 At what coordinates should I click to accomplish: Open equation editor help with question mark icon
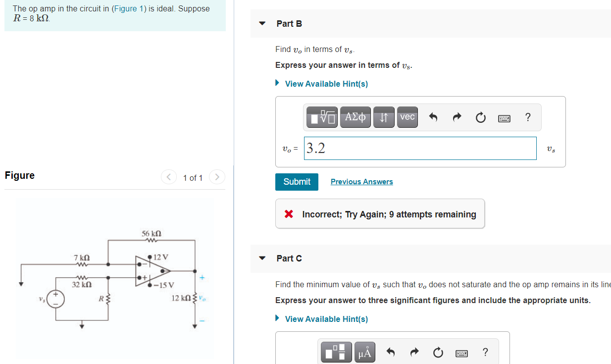(x=528, y=117)
